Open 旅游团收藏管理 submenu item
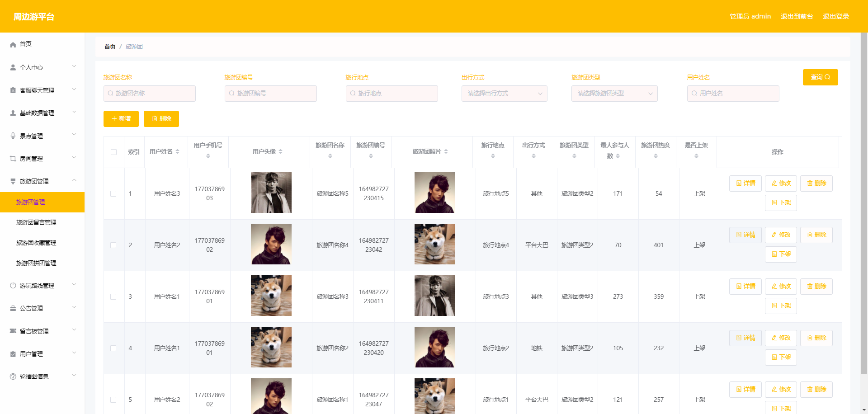This screenshot has width=868, height=414. 42,243
